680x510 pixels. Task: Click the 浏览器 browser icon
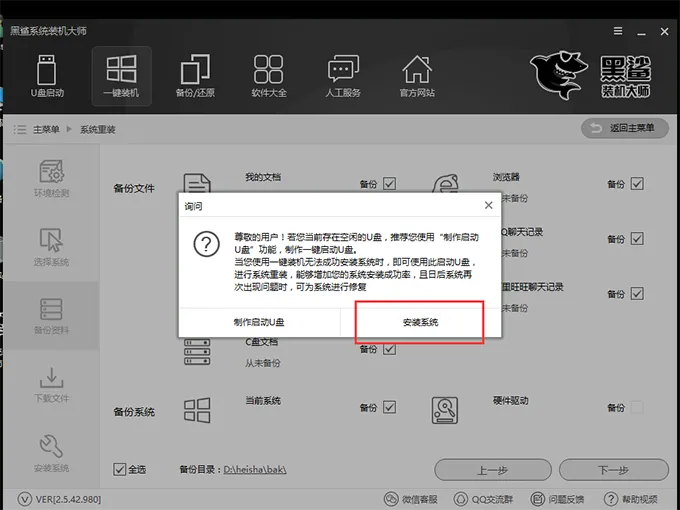click(446, 183)
